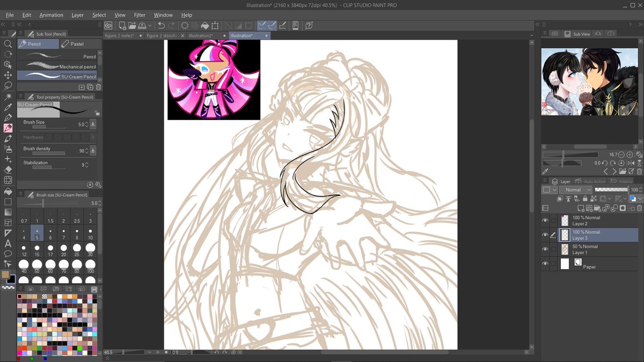Delete layer using trash icon in Layer panel
Screen dimensions: 644x362
(x=638, y=208)
